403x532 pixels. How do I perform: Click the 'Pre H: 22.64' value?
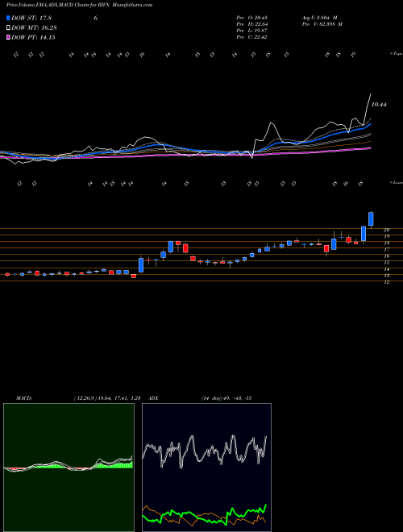(x=253, y=24)
